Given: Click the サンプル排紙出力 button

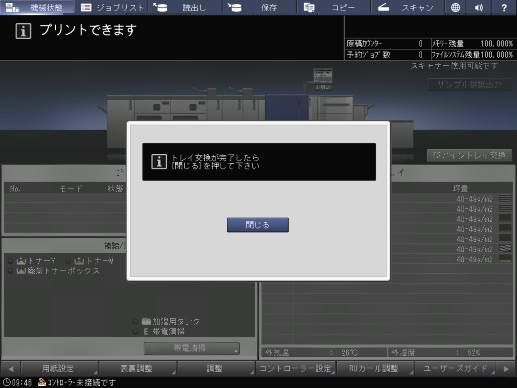Looking at the screenshot, I should [469, 85].
